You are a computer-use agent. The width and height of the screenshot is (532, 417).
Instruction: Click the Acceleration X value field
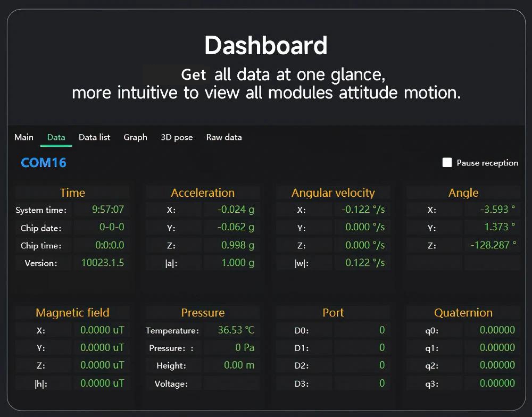(x=232, y=210)
